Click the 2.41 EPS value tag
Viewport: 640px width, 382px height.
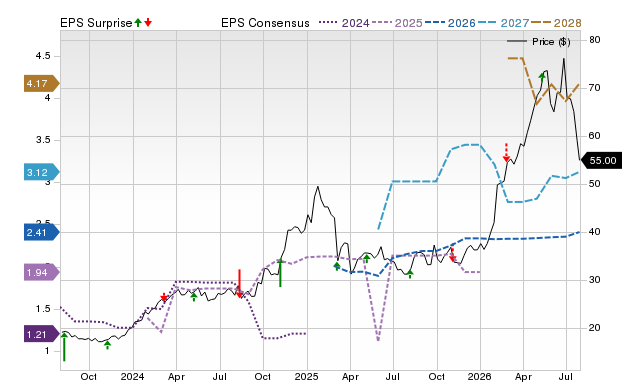click(x=41, y=232)
